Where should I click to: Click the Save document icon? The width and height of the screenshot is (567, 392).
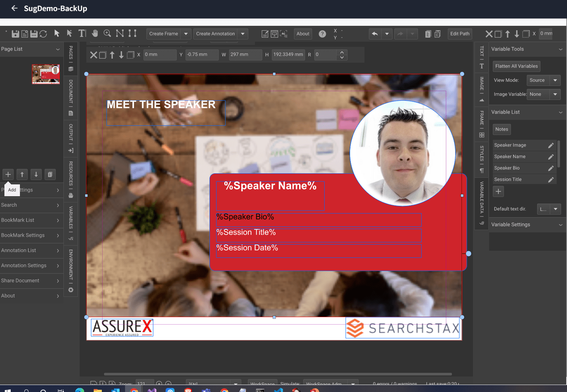15,34
